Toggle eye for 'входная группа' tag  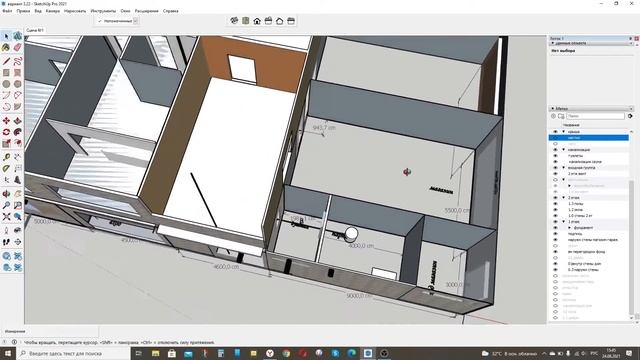coord(555,168)
